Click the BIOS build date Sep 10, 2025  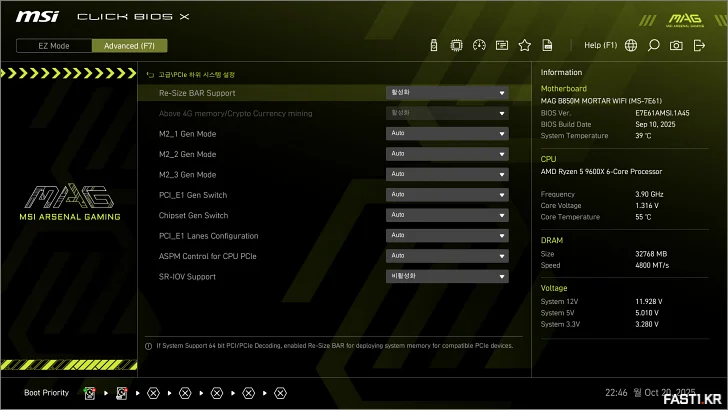pos(655,124)
